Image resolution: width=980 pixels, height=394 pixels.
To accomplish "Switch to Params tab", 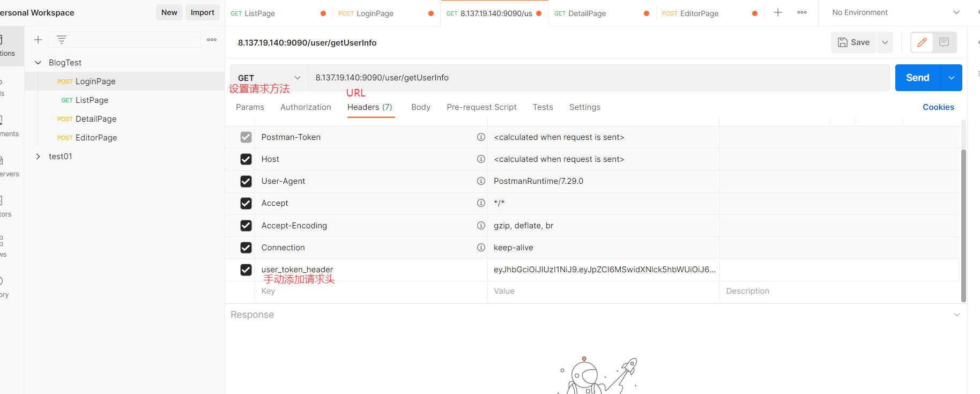I will (250, 107).
